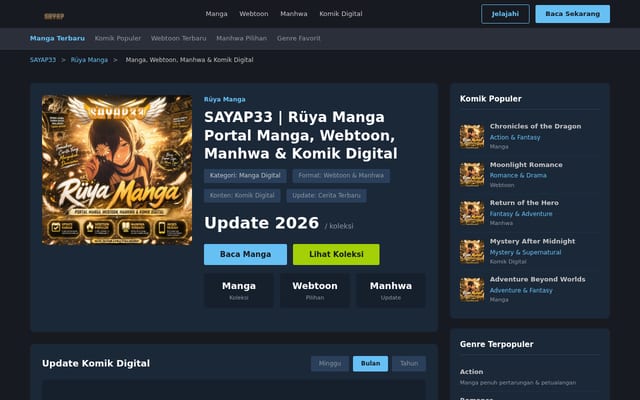Viewport: 640px width, 400px height.
Task: Click the green Lihat Koleksi button
Action: [x=336, y=254]
